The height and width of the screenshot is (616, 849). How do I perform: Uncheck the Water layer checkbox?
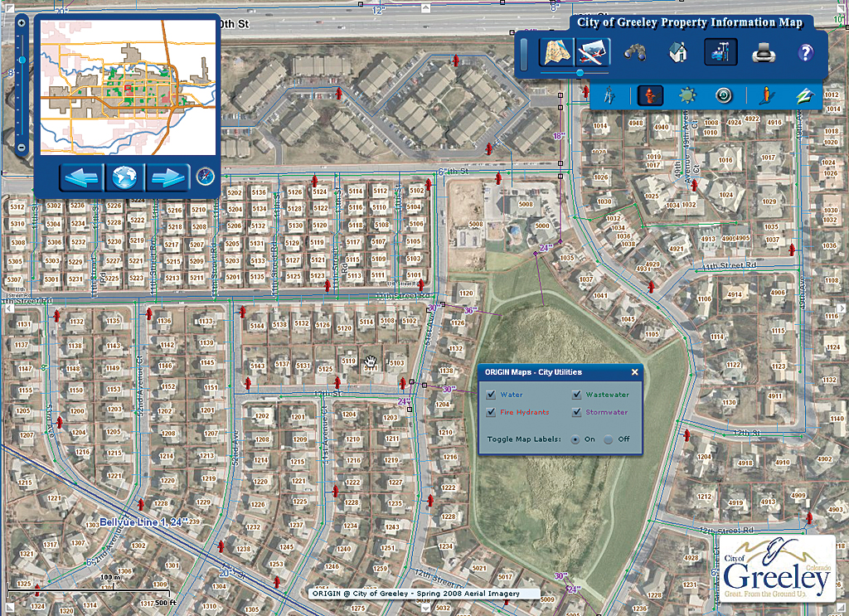tap(491, 395)
